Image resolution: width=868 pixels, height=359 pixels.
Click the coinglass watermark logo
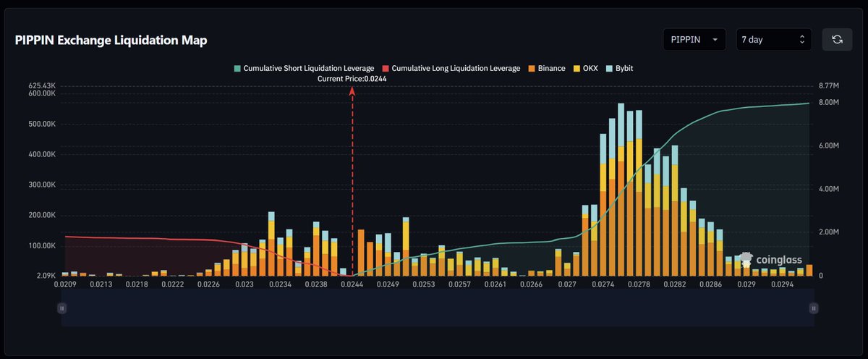pos(770,260)
